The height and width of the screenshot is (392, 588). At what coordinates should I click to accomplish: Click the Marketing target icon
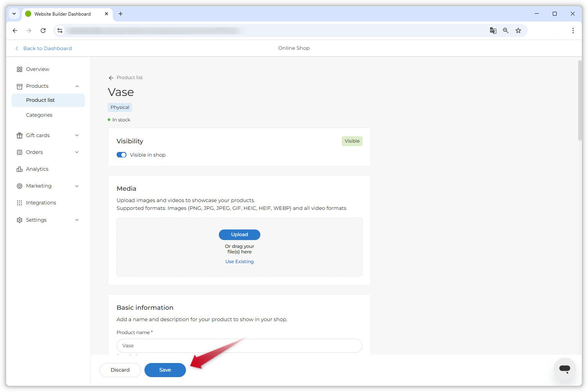tap(20, 186)
